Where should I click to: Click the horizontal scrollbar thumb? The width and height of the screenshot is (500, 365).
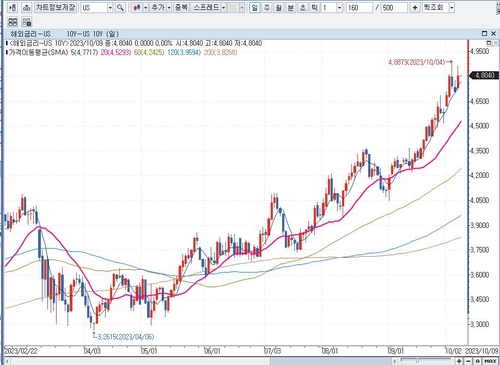point(330,361)
